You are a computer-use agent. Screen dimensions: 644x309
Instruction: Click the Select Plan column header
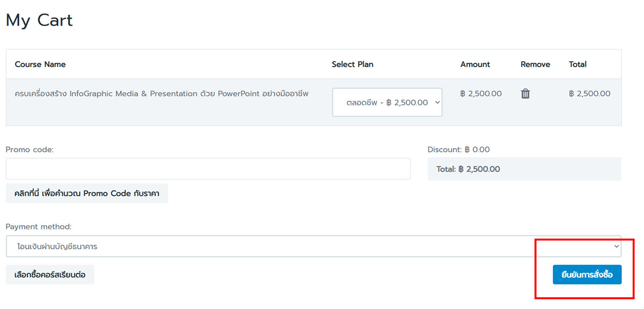353,64
